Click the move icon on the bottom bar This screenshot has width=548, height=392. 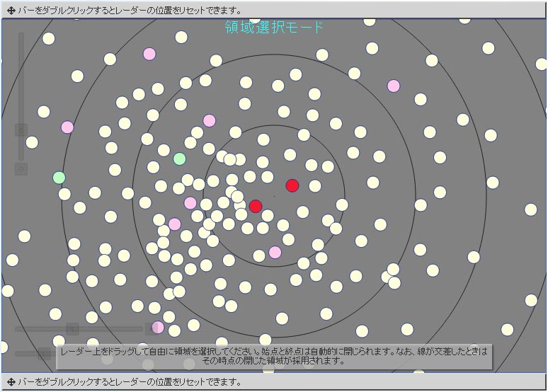tap(11, 382)
